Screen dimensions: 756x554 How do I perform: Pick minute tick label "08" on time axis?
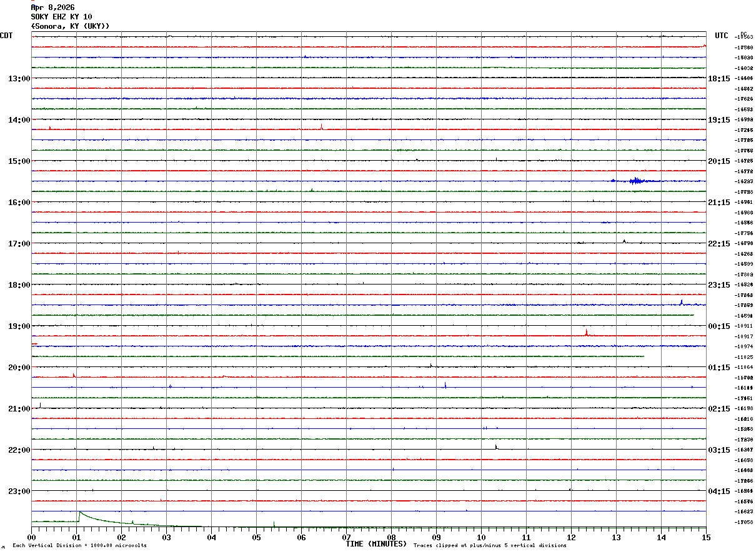392,537
